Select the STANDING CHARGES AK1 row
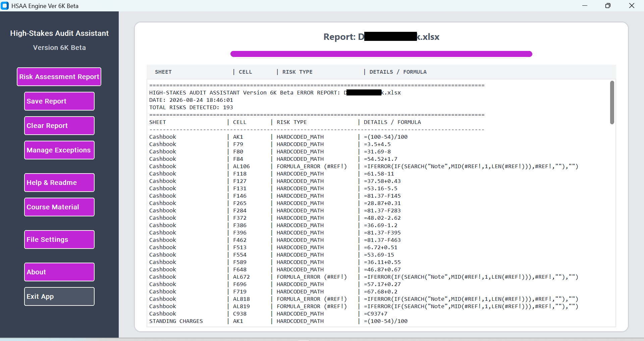This screenshot has height=341, width=644. [278, 321]
